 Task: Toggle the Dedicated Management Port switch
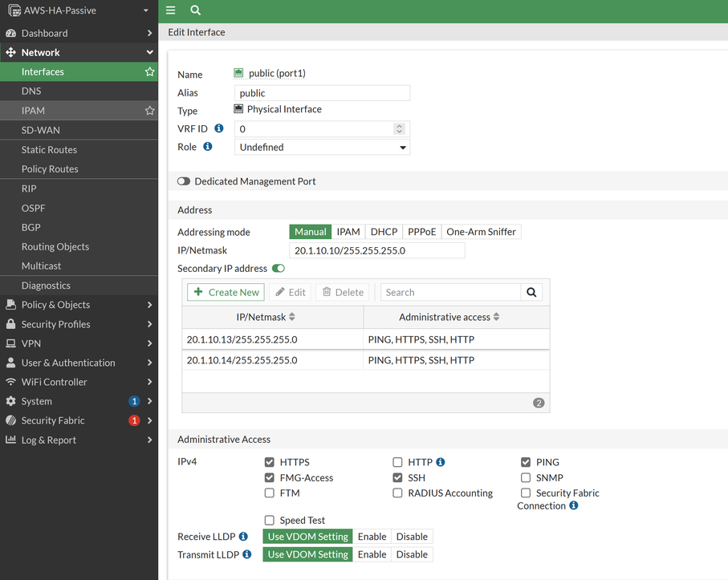click(184, 181)
